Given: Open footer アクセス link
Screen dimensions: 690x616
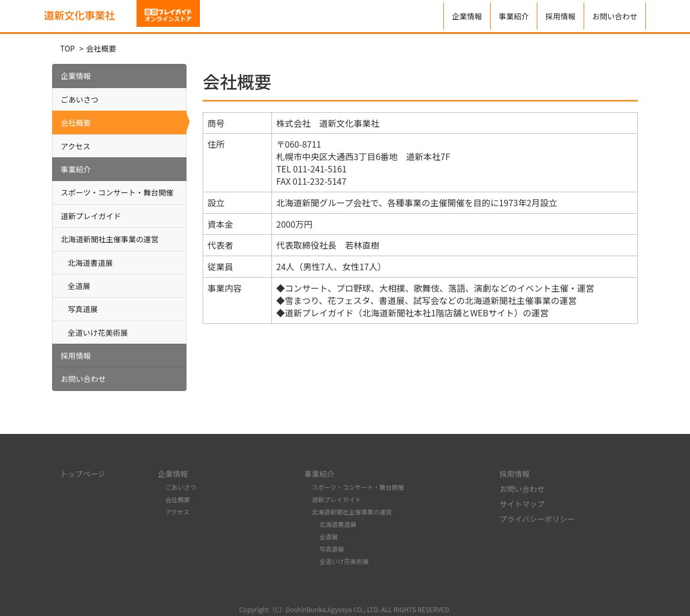Looking at the screenshot, I should 177,512.
